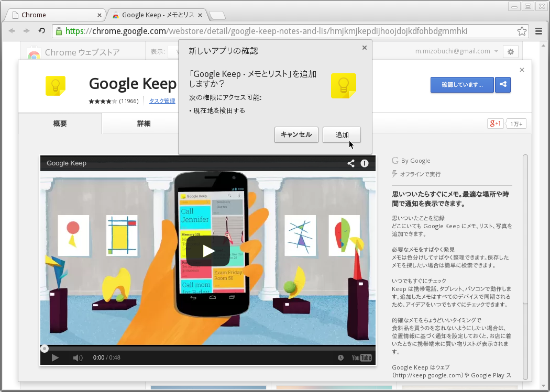This screenshot has height=392, width=550.
Task: Click the description panel scrollbar
Action: coord(525,266)
